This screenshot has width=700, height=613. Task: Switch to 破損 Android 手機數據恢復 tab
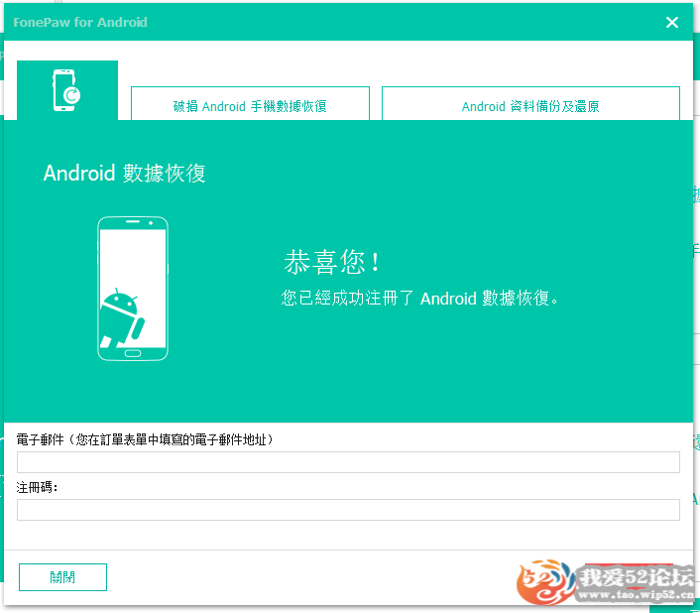250,103
